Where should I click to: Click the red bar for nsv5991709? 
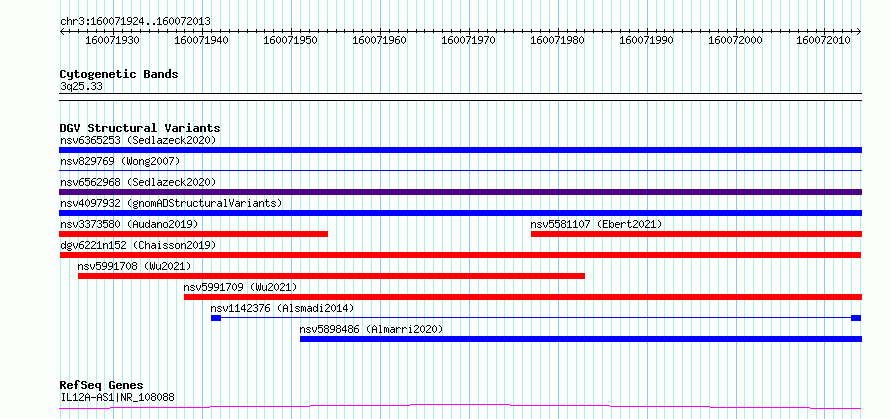pos(523,297)
